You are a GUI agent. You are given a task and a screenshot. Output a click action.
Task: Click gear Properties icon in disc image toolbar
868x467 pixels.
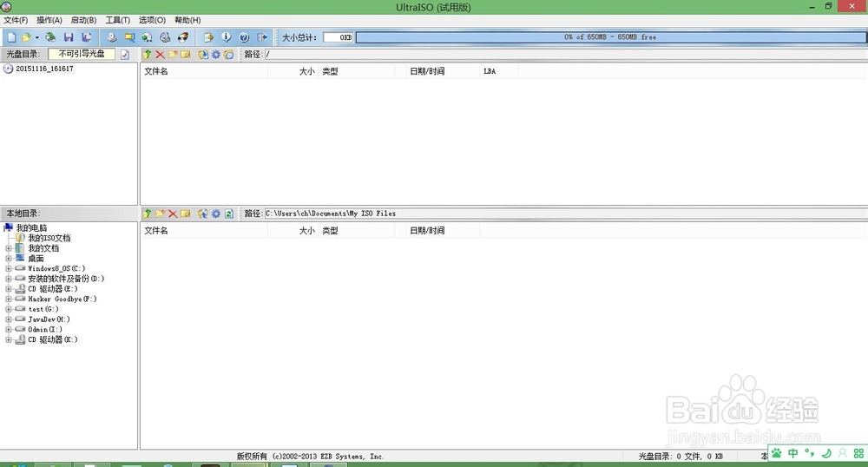(216, 54)
